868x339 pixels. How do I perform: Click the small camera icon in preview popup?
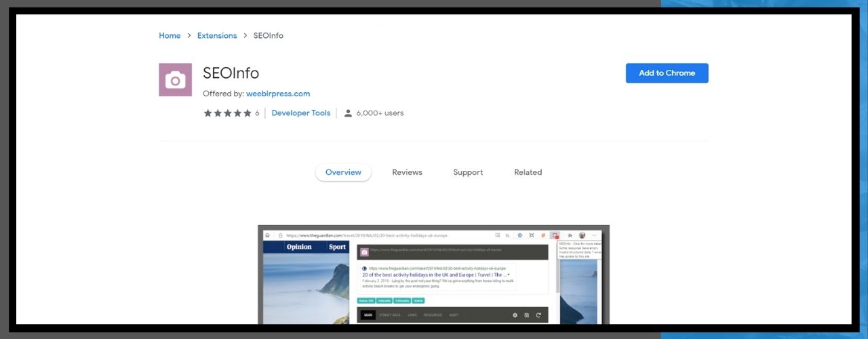click(x=364, y=252)
